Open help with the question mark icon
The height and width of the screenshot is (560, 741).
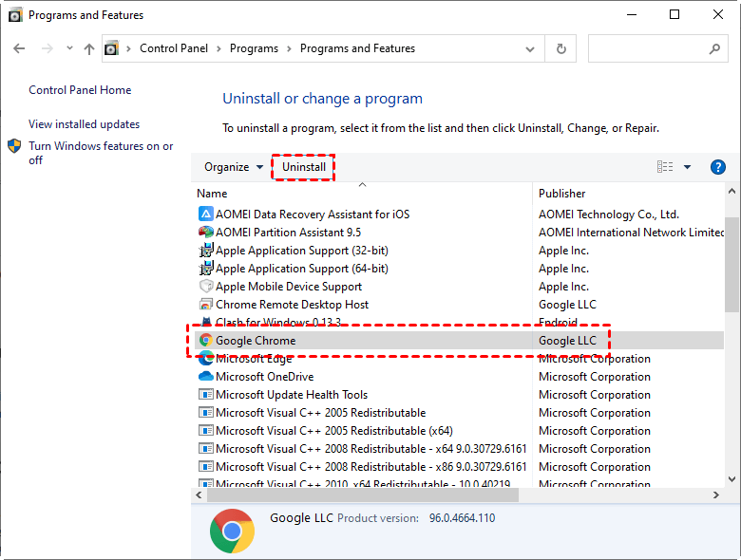(x=718, y=167)
